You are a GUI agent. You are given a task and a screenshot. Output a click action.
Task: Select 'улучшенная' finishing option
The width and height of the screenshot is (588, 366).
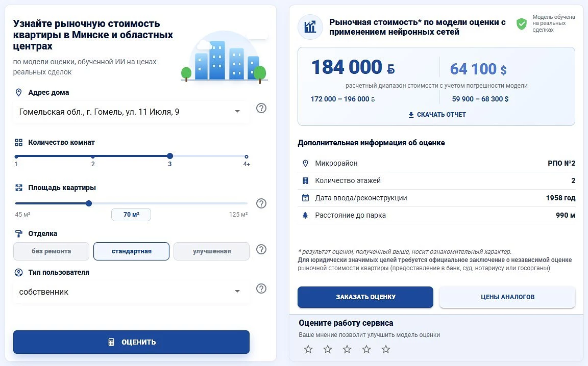point(211,251)
